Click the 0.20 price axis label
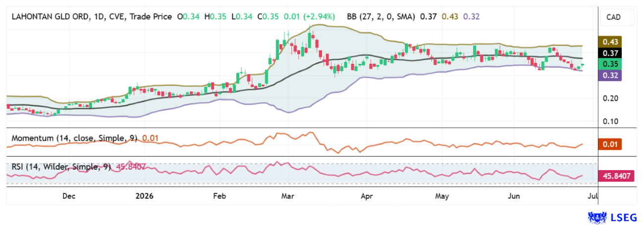644x225 pixels. 610,98
